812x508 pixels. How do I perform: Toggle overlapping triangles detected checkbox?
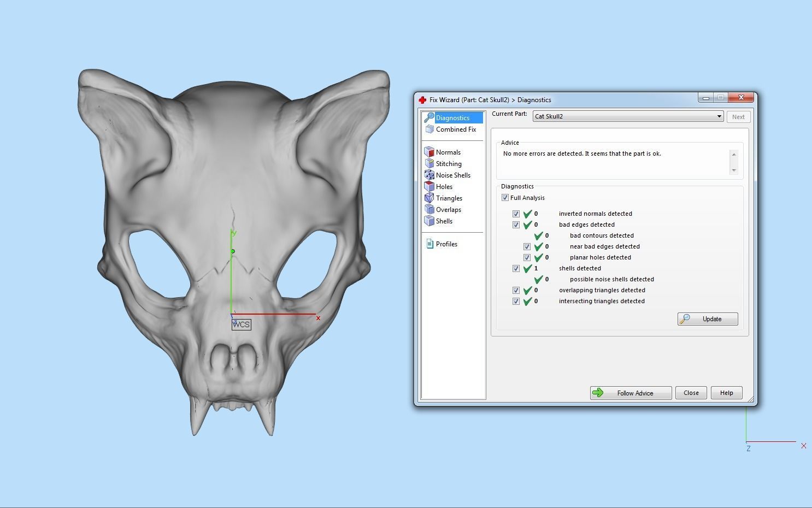[x=516, y=290]
